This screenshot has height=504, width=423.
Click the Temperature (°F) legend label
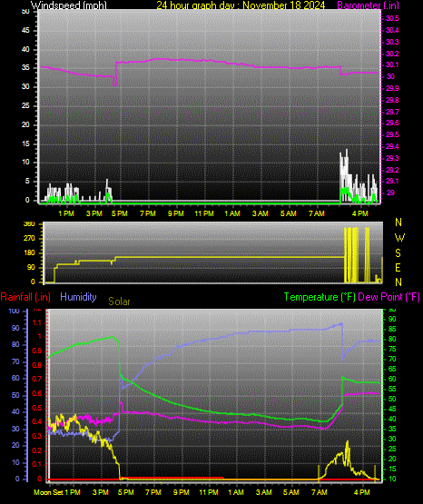click(x=320, y=297)
